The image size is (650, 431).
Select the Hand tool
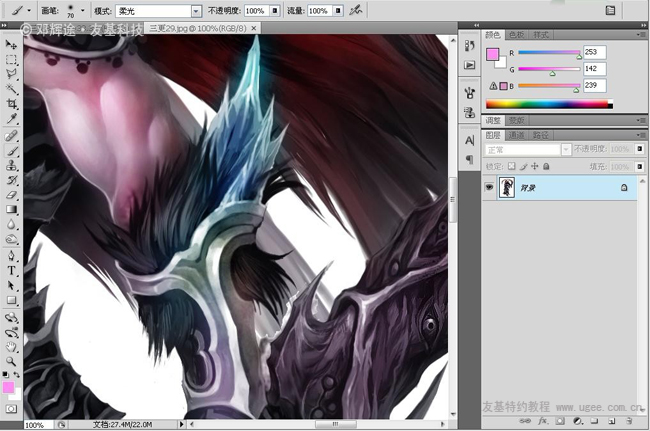click(x=11, y=347)
